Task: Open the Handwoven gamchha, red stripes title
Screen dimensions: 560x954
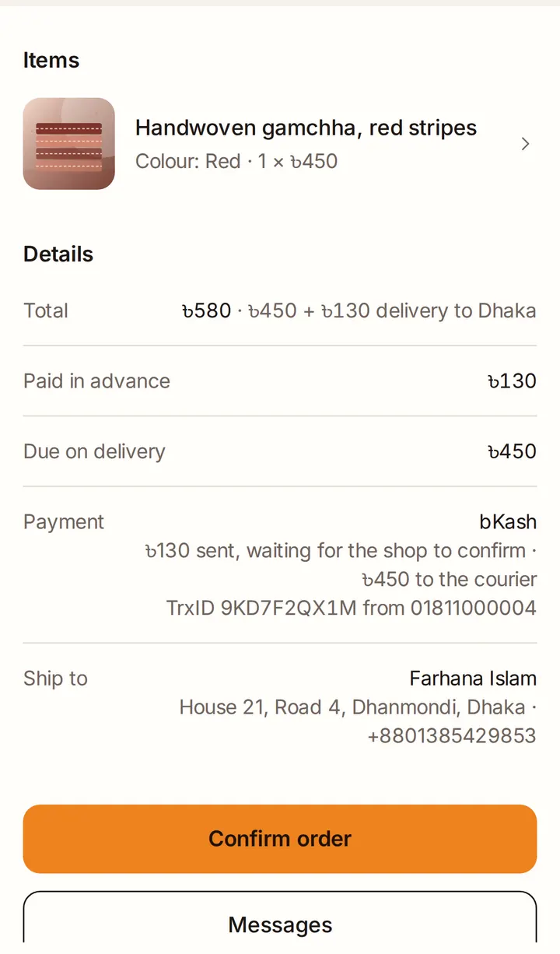Action: (306, 128)
